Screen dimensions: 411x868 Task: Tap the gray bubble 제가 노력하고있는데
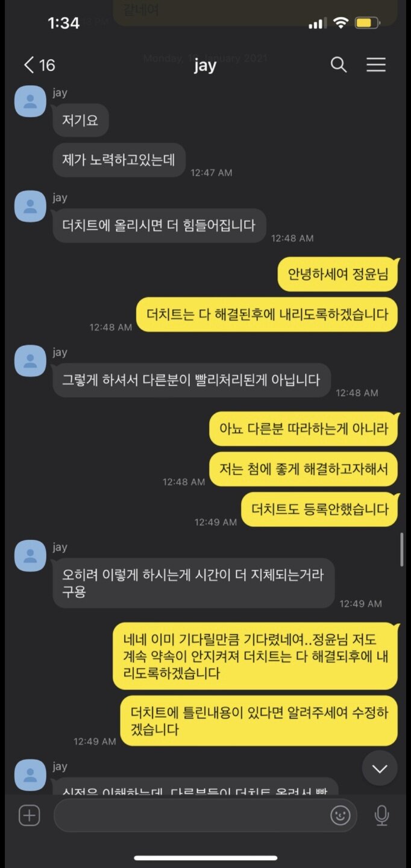pos(119,160)
